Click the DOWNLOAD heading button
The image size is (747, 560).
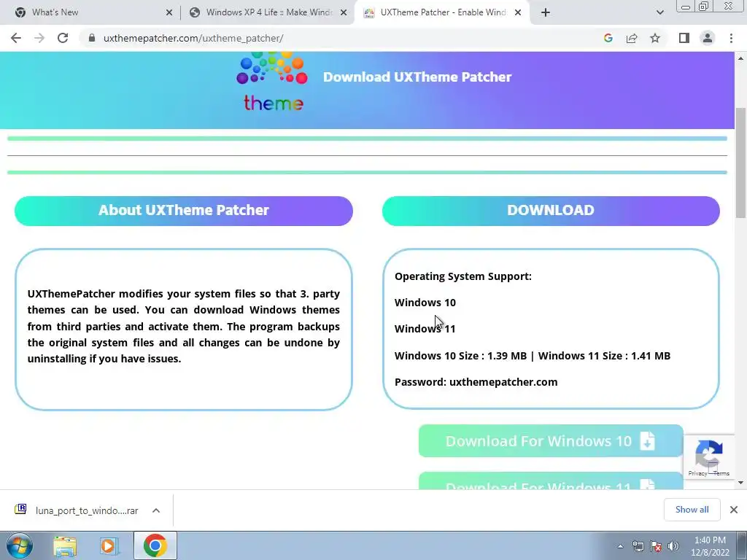[x=551, y=211]
